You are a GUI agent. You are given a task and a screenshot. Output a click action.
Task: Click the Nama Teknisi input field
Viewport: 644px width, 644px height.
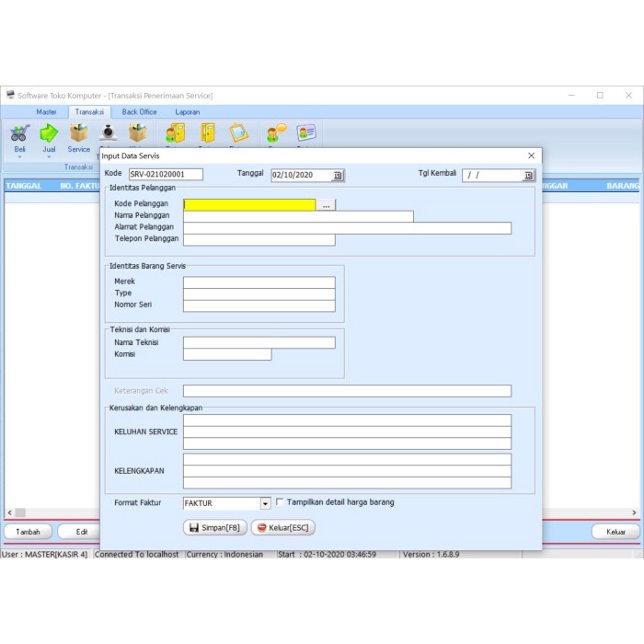[x=259, y=342]
